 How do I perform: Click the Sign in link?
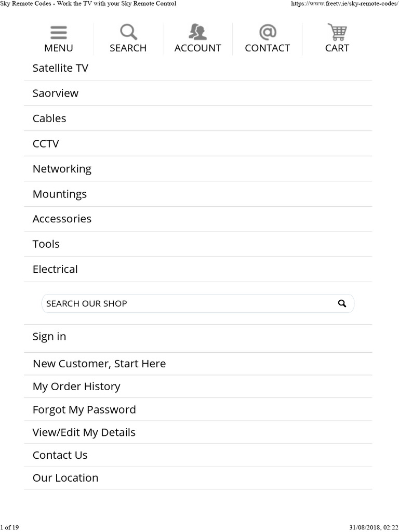coord(49,337)
